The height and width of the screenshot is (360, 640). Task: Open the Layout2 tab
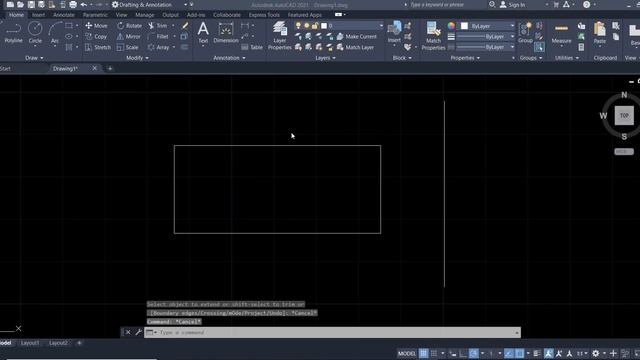tap(58, 343)
